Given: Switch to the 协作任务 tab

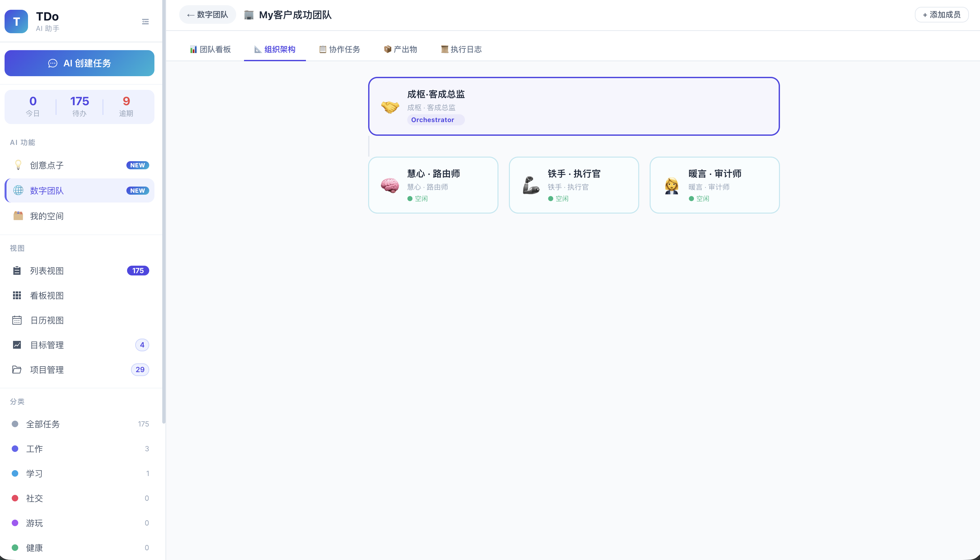Looking at the screenshot, I should (x=340, y=49).
